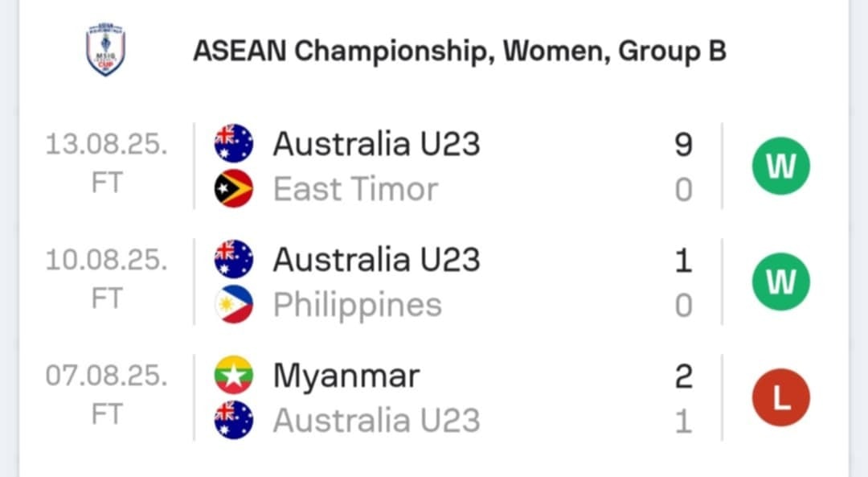Viewport: 868px width, 477px height.
Task: Click the red L result badge
Action: (780, 397)
